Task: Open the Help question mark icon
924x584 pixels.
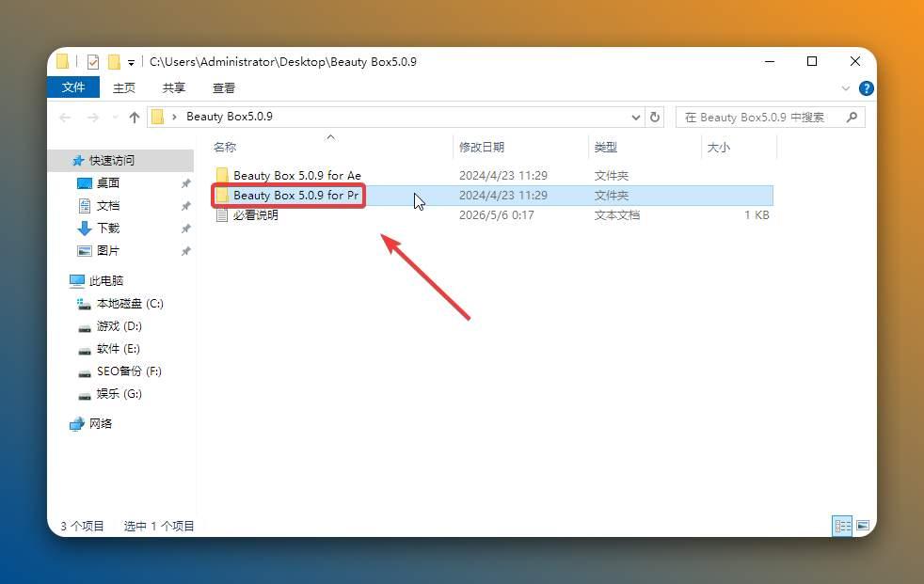Action: pos(866,88)
